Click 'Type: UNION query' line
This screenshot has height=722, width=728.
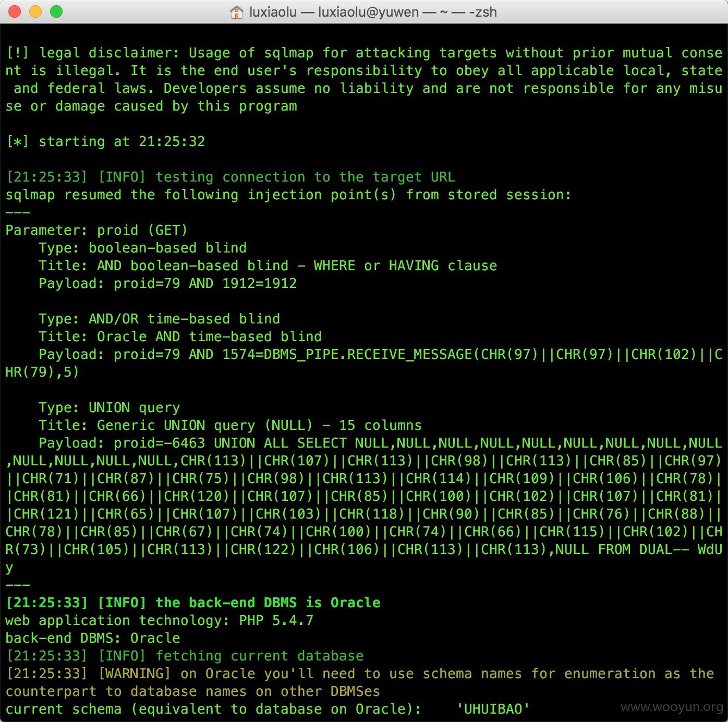[109, 407]
